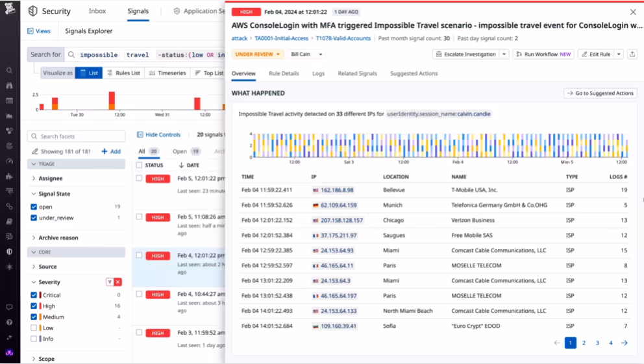This screenshot has height=364, width=644.
Task: Clear the Severity facet filter with the red X
Action: (x=118, y=282)
